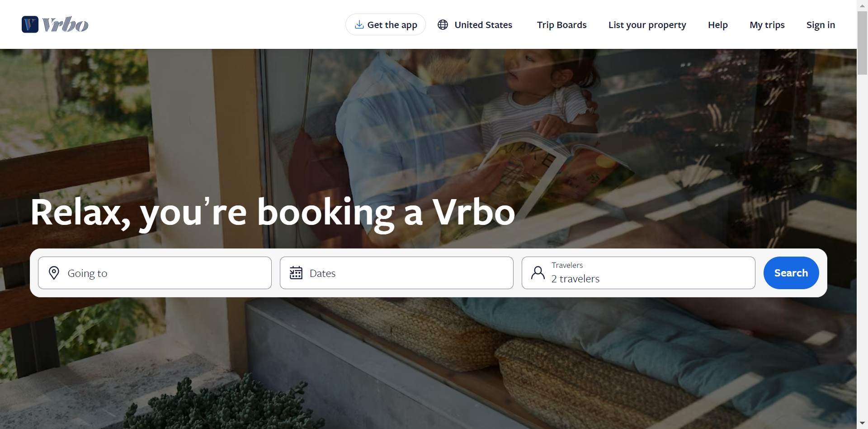Screen dimensions: 868x429
Task: Open the Travelers selector showing 2 travelers
Action: coord(638,273)
